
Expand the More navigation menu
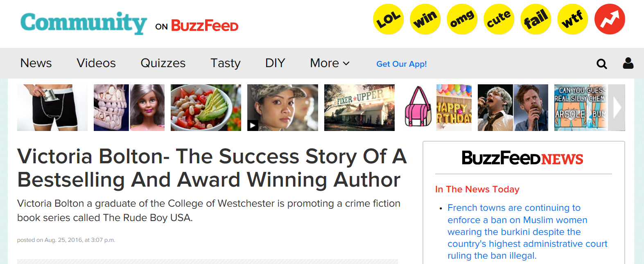click(x=329, y=63)
